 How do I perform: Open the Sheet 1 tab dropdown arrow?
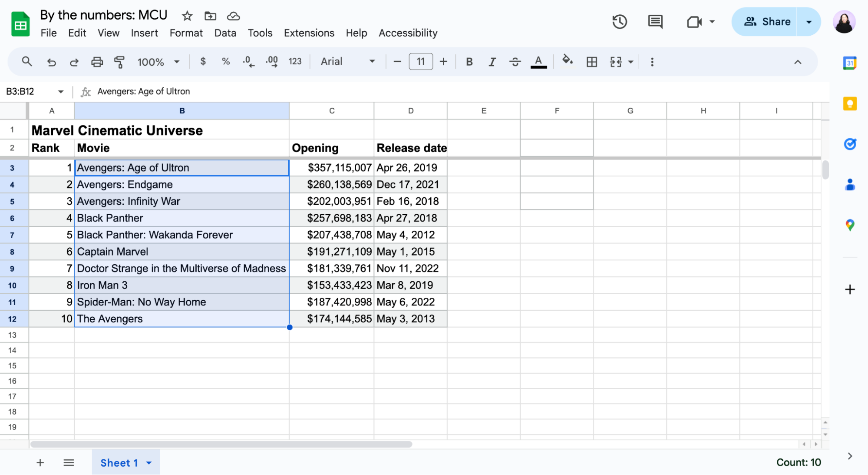tap(149, 463)
